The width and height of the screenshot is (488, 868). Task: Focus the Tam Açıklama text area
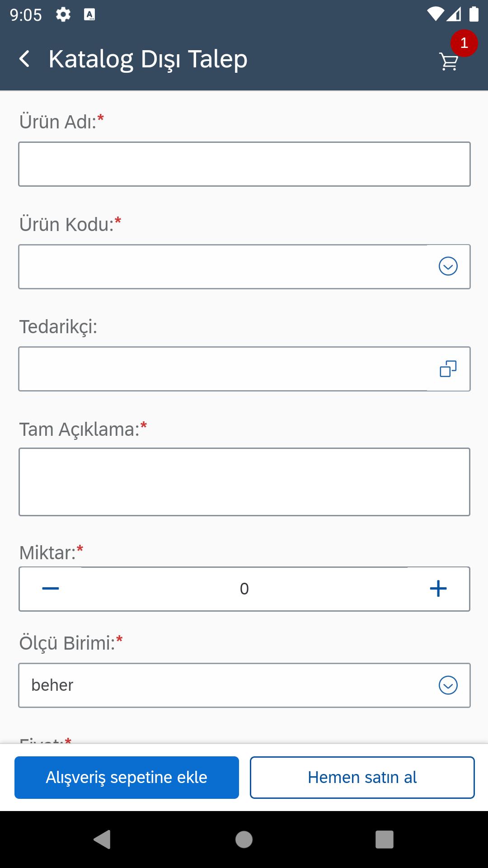[244, 482]
